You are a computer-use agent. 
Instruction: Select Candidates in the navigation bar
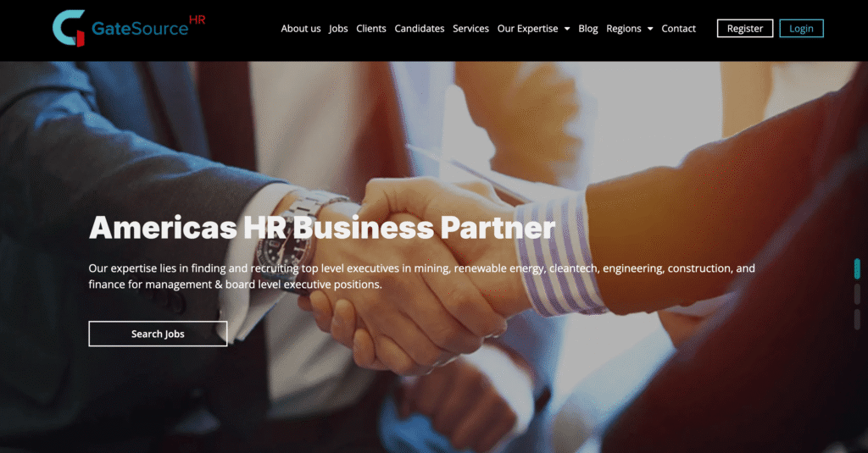pos(419,29)
